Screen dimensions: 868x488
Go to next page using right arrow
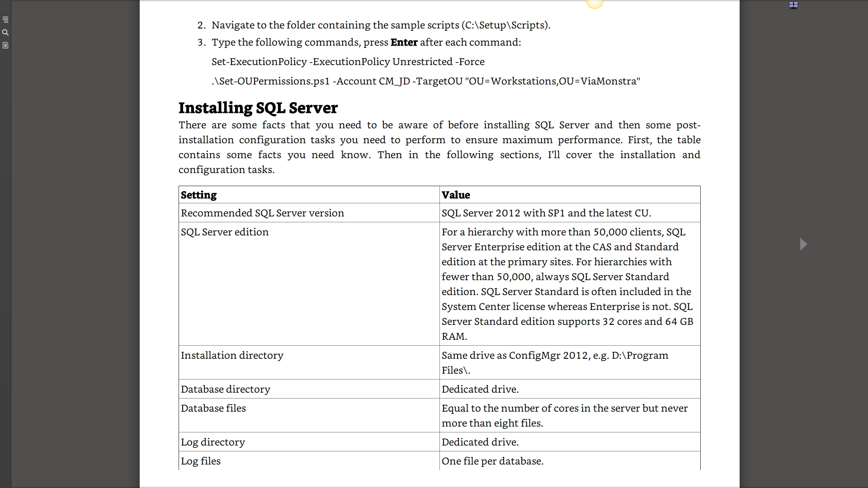pyautogui.click(x=803, y=244)
